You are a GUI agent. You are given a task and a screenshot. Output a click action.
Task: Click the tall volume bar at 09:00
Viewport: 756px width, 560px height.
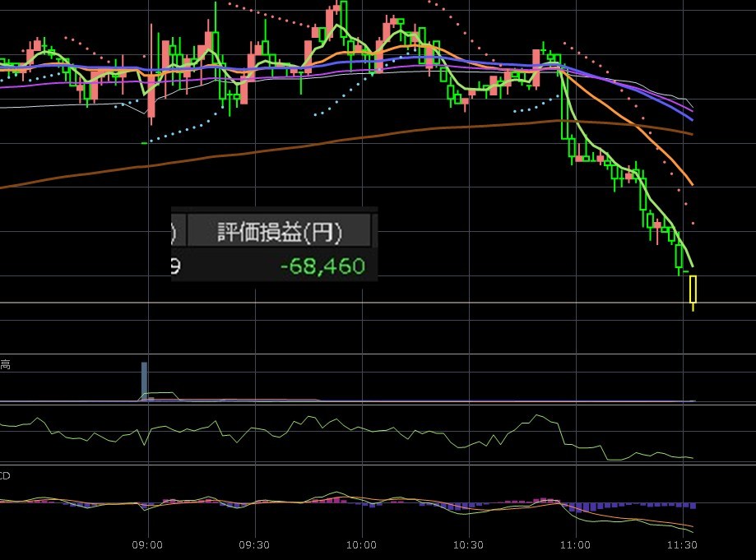(x=144, y=382)
